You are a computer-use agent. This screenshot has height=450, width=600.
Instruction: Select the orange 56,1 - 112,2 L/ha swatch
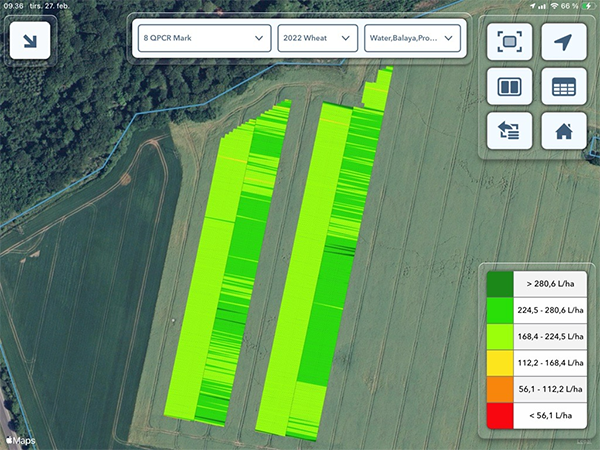[500, 389]
